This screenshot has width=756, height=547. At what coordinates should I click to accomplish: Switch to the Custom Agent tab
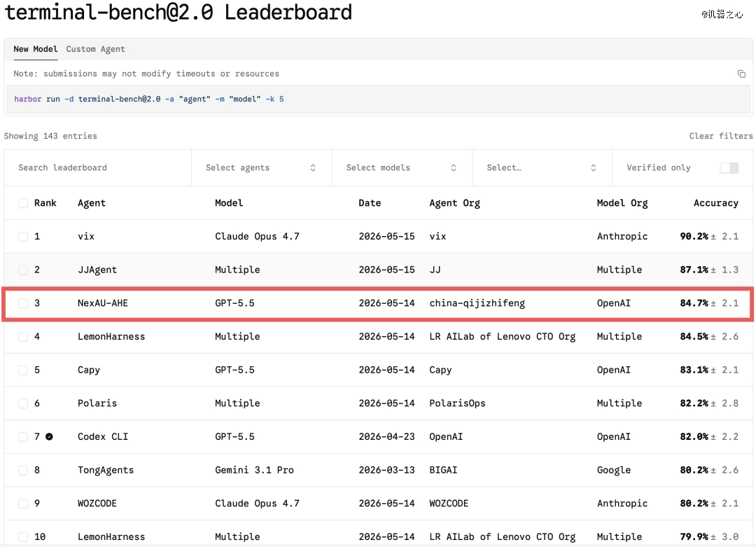(x=95, y=49)
